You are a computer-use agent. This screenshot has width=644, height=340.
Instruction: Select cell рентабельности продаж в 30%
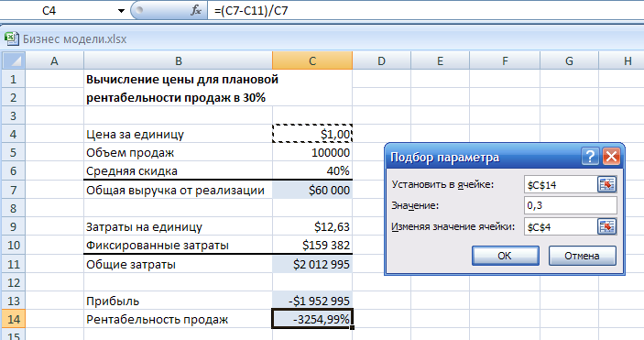click(178, 97)
